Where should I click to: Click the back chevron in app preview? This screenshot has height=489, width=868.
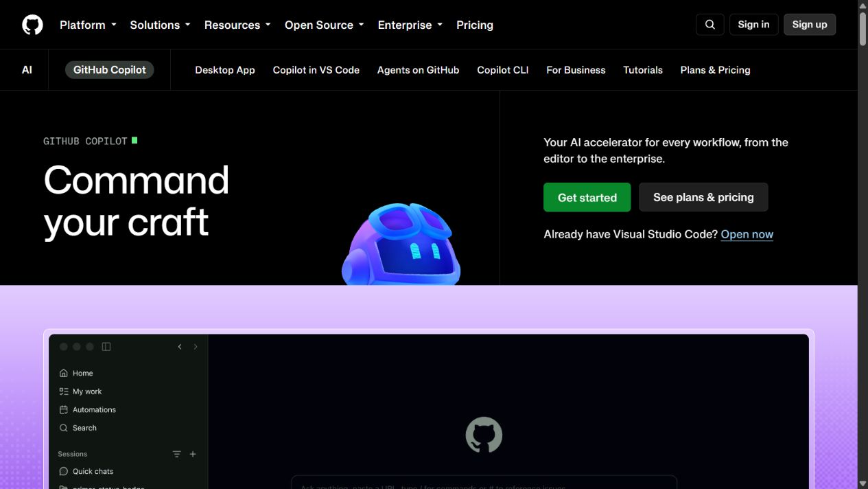coord(180,347)
